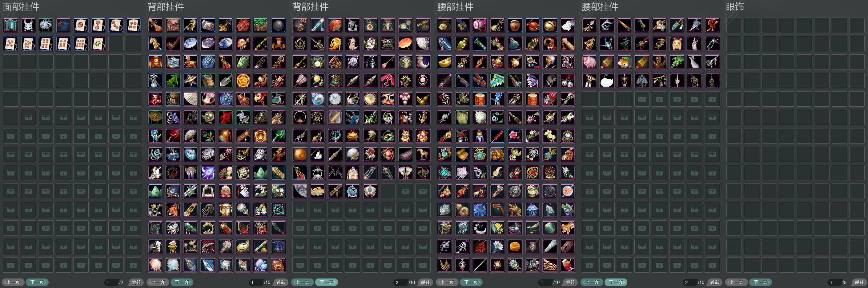Select the iron shovel back accessory
868x288 pixels.
point(225,81)
